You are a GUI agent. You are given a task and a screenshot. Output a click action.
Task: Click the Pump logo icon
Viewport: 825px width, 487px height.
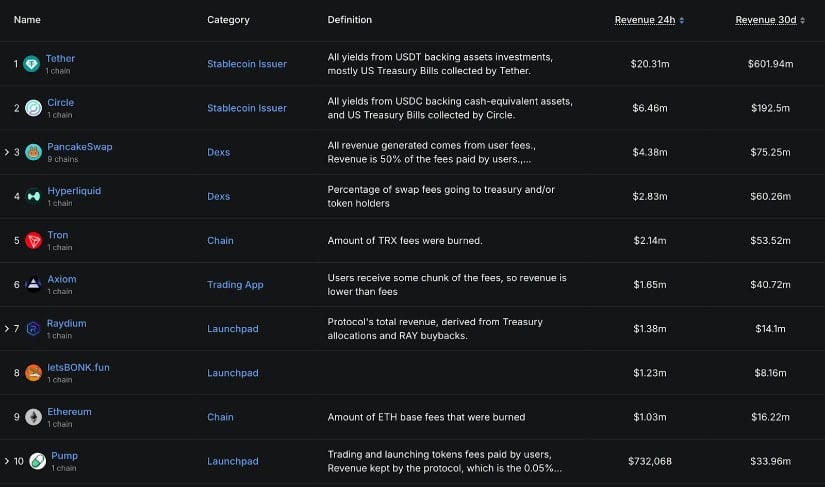click(37, 461)
